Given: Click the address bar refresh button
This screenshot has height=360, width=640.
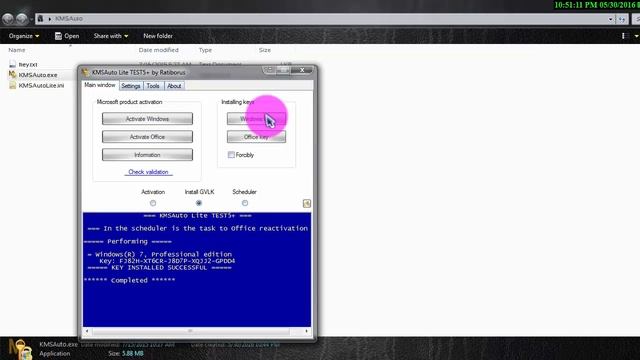Looking at the screenshot, I should click(x=622, y=19).
